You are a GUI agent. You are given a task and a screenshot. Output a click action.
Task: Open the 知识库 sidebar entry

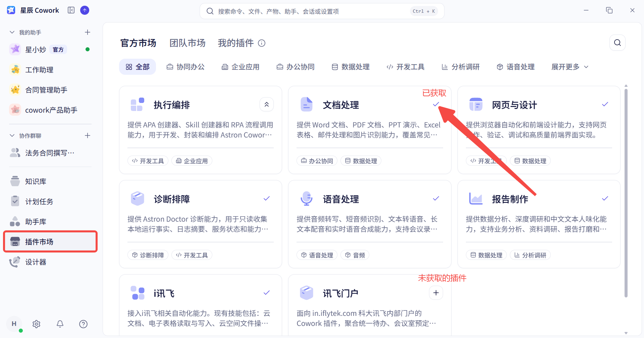click(x=50, y=181)
